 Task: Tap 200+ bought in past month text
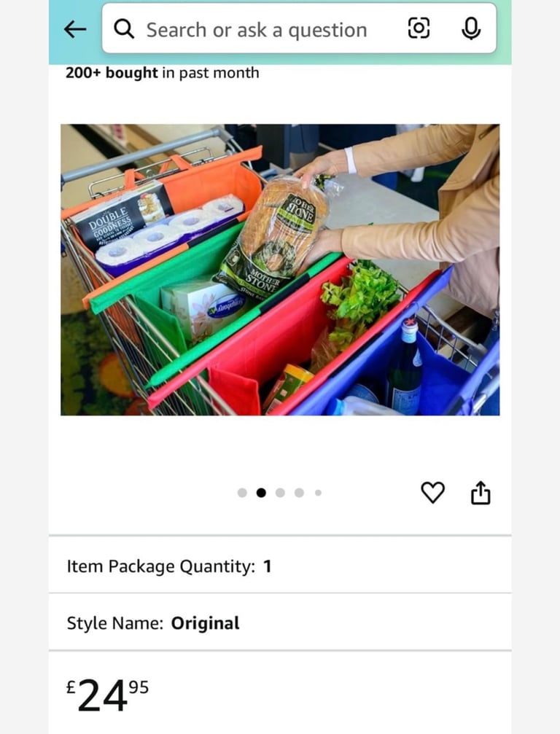pos(162,73)
